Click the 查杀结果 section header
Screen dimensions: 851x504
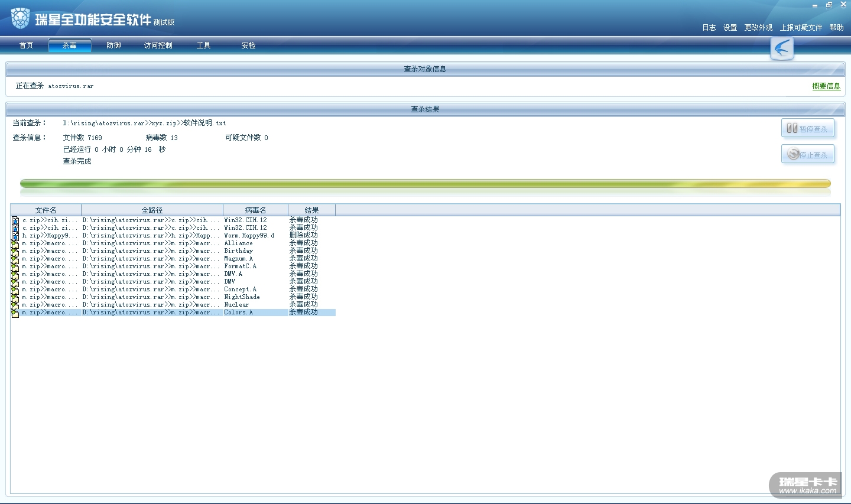(425, 109)
